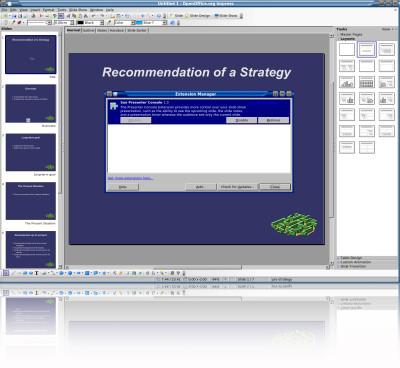Click Check for Updates button in Extension Manager
Screen dimensions: 400x368
point(237,187)
